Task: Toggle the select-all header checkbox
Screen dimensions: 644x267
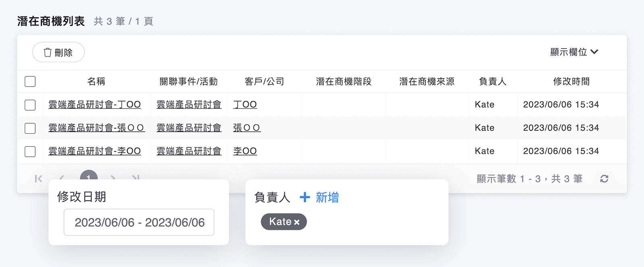Action: [30, 81]
